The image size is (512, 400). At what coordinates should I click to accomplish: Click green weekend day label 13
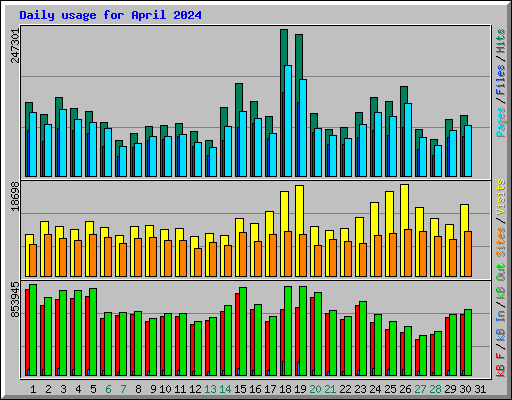[210, 389]
